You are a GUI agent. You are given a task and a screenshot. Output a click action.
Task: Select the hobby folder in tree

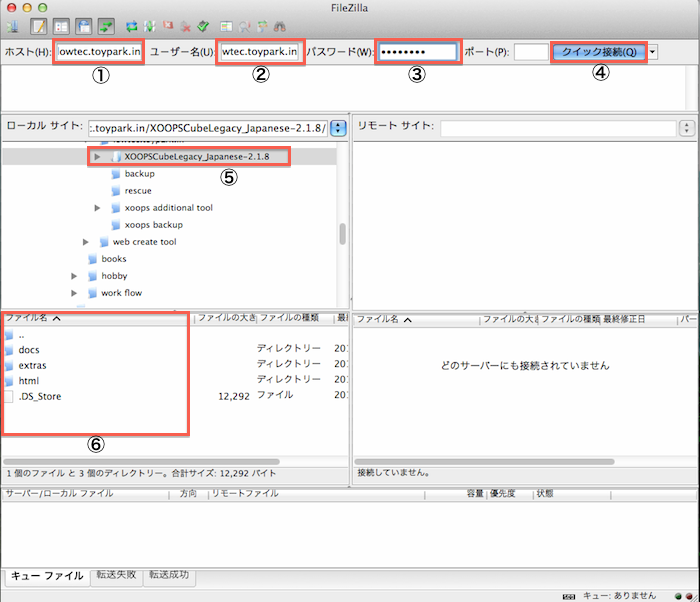(114, 276)
